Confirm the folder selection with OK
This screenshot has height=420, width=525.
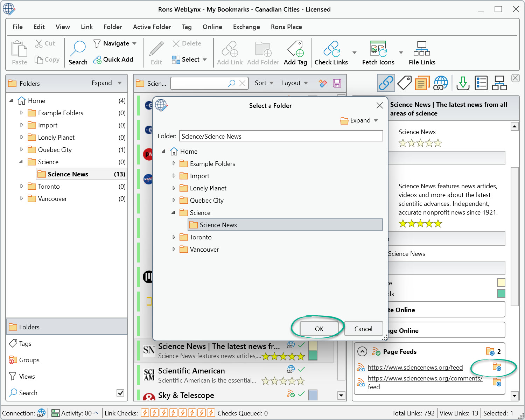pyautogui.click(x=319, y=329)
